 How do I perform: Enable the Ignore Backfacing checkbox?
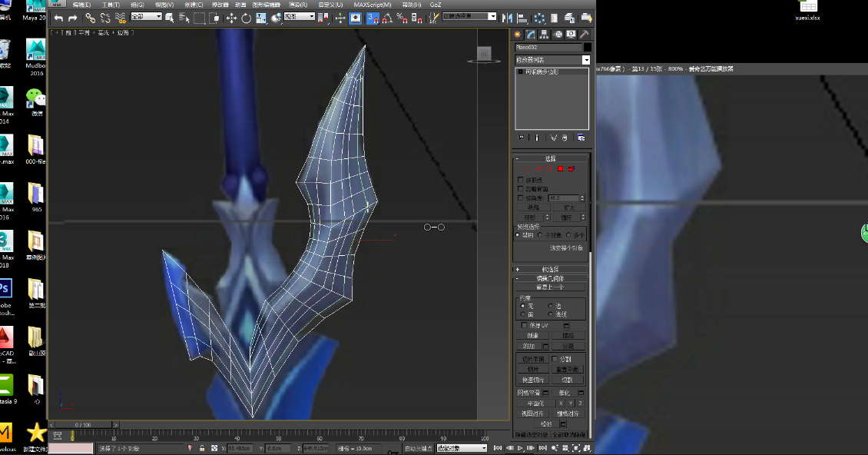[x=520, y=189]
